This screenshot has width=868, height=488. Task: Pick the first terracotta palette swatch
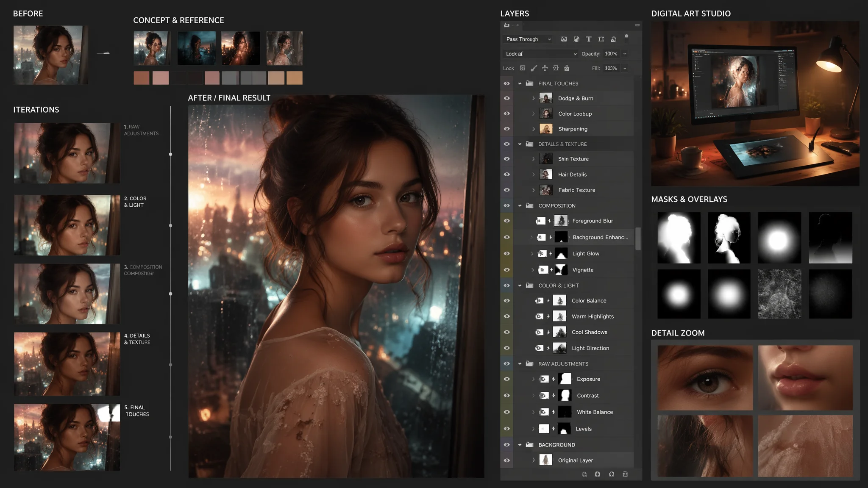pos(142,78)
